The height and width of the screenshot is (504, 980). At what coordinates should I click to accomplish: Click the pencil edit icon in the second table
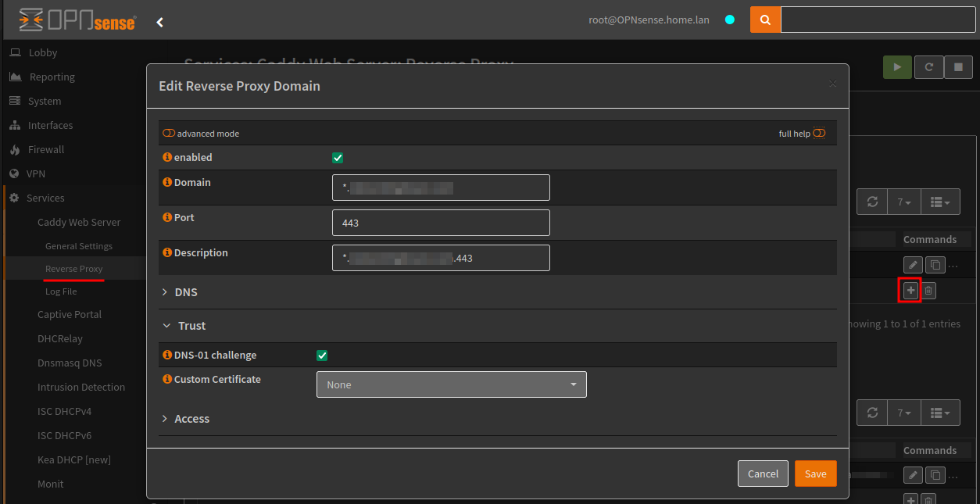[x=913, y=474]
